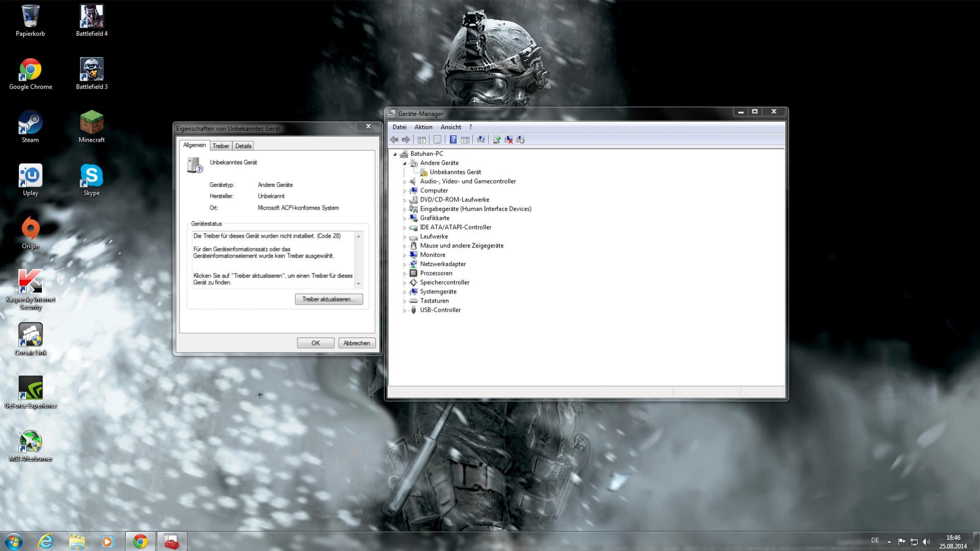Screen dimensions: 980x551
Task: Select the MSI Afterburner desktop shortcut
Action: point(30,446)
